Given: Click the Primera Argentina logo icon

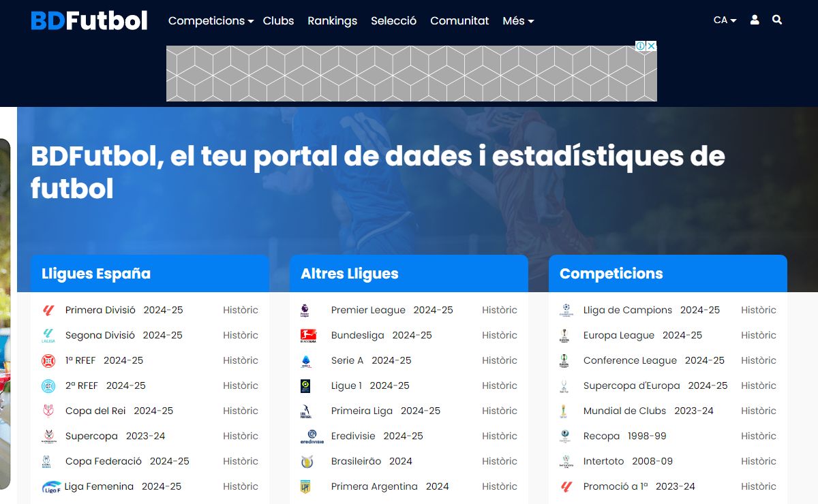Looking at the screenshot, I should tap(305, 486).
